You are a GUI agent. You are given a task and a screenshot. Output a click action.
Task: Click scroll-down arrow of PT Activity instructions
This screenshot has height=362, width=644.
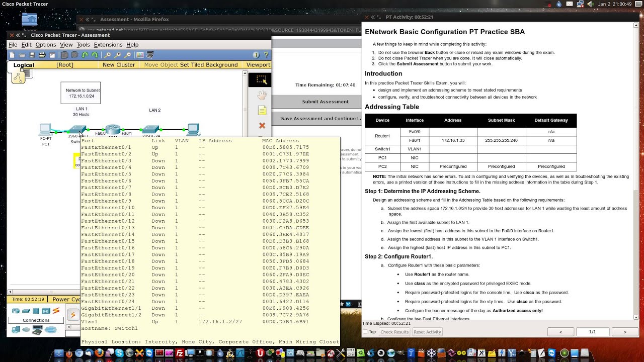click(x=636, y=317)
